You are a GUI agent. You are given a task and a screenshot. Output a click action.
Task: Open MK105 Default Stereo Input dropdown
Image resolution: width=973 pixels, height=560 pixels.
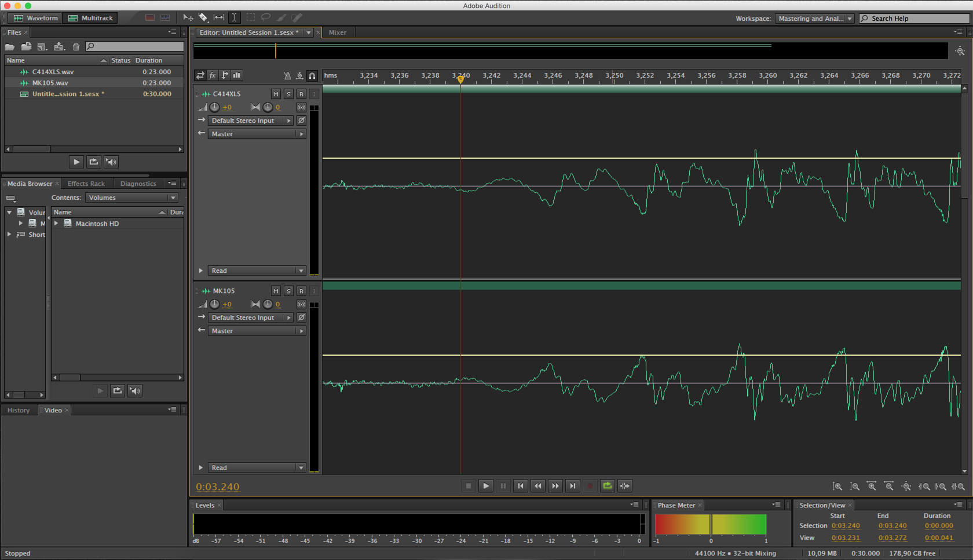(x=250, y=317)
